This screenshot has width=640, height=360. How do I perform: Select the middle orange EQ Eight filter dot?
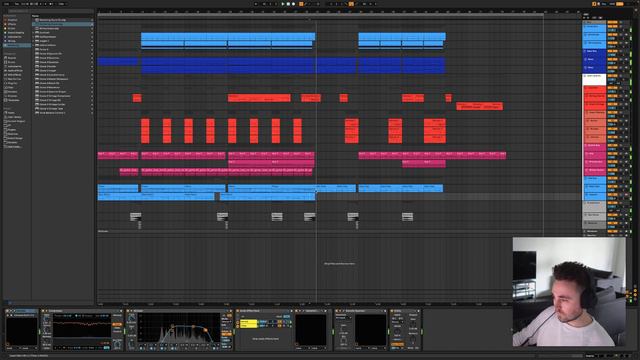coord(193,327)
